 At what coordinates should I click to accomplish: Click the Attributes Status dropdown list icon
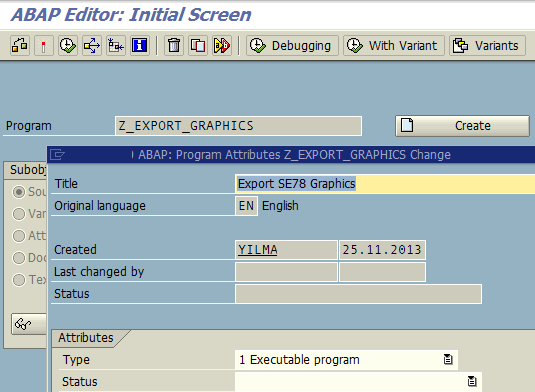pos(472,381)
